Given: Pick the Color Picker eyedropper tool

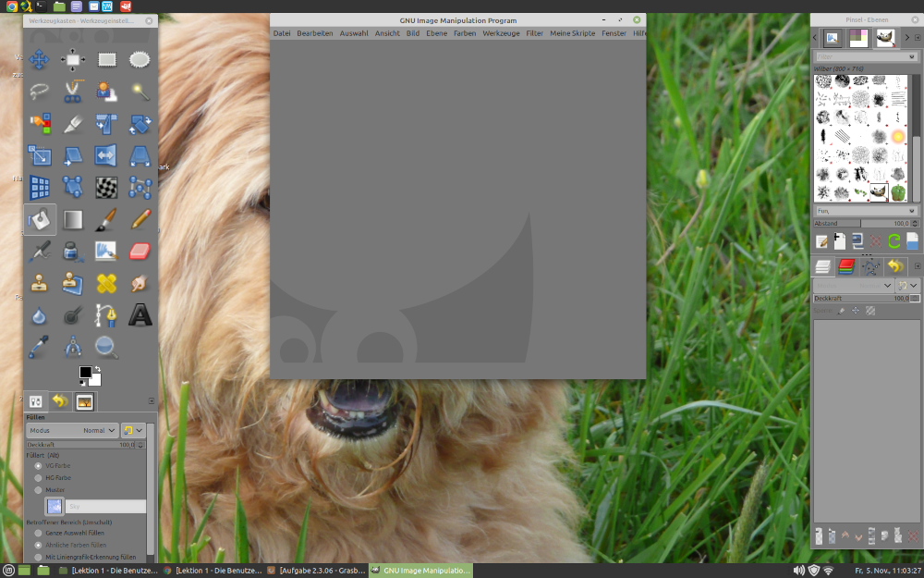Looking at the screenshot, I should pos(39,348).
